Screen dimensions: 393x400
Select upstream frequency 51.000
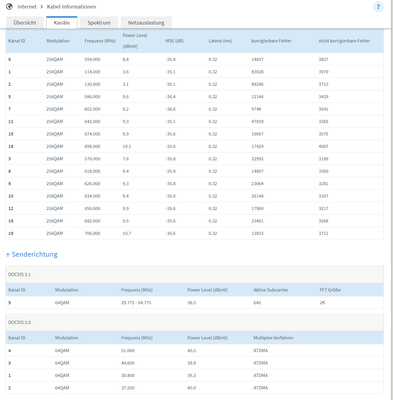tap(128, 350)
